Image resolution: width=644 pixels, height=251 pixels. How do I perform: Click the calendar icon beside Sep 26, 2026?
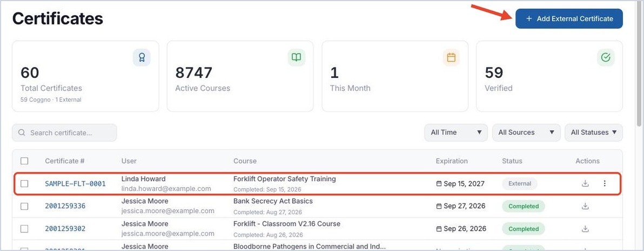coord(439,228)
